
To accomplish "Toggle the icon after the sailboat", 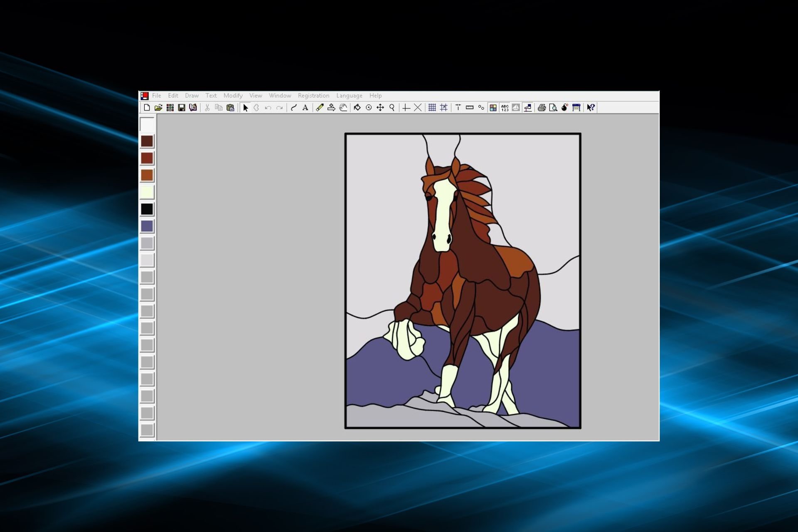I will pos(527,108).
